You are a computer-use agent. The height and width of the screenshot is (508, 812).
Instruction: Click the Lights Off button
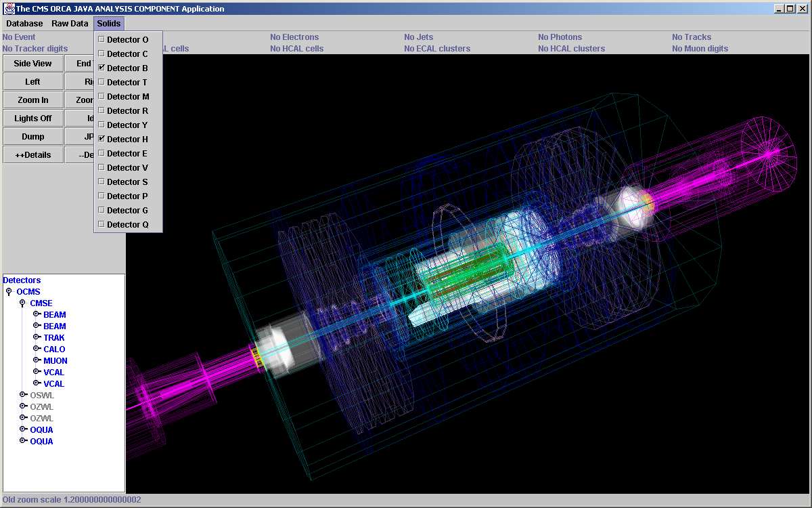tap(33, 118)
